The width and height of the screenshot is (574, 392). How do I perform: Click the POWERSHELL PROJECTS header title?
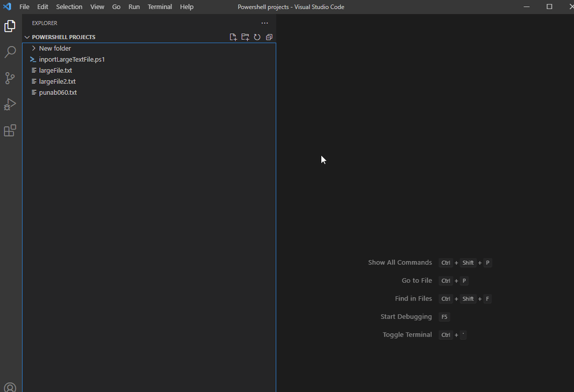[x=64, y=37]
